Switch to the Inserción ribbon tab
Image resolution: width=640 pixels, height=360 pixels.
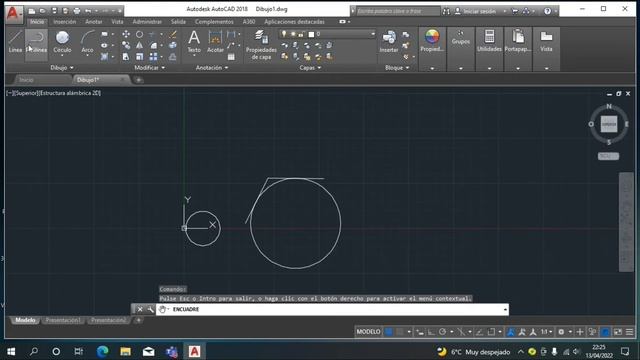tap(65, 22)
